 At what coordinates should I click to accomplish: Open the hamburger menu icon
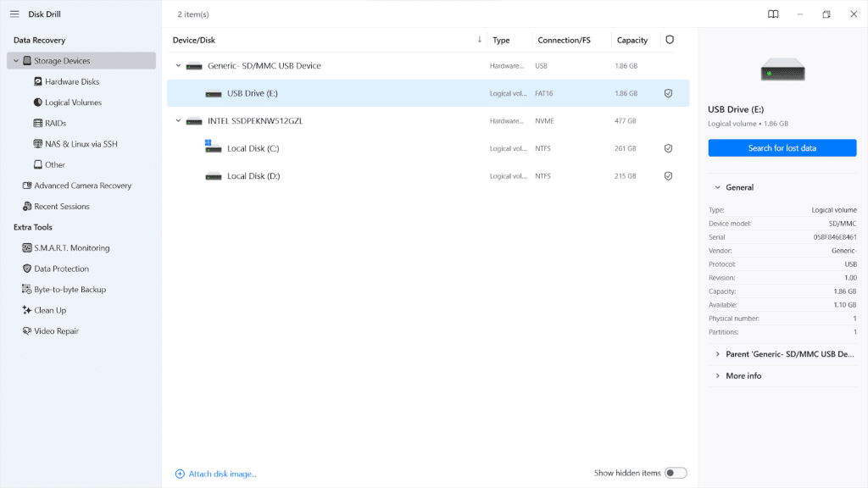click(14, 14)
